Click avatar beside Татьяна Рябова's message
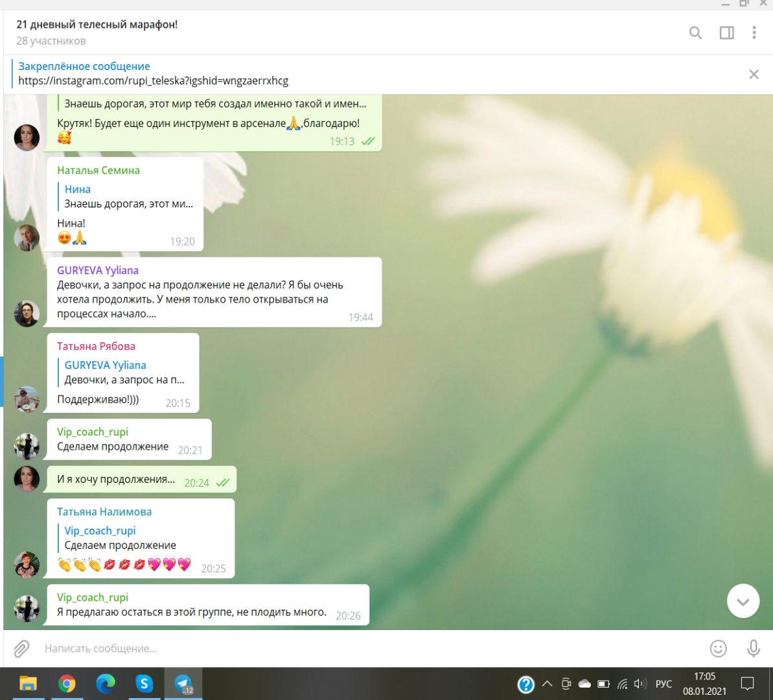 pyautogui.click(x=27, y=399)
